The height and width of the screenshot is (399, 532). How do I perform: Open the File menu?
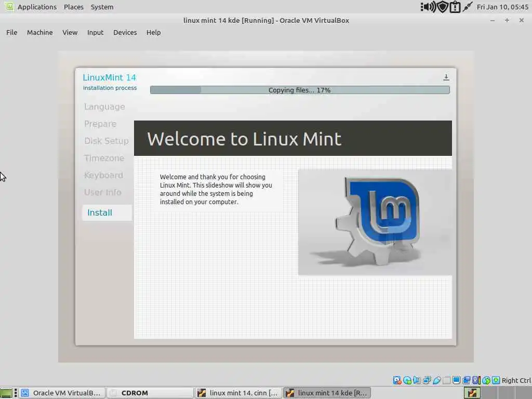[x=11, y=33]
